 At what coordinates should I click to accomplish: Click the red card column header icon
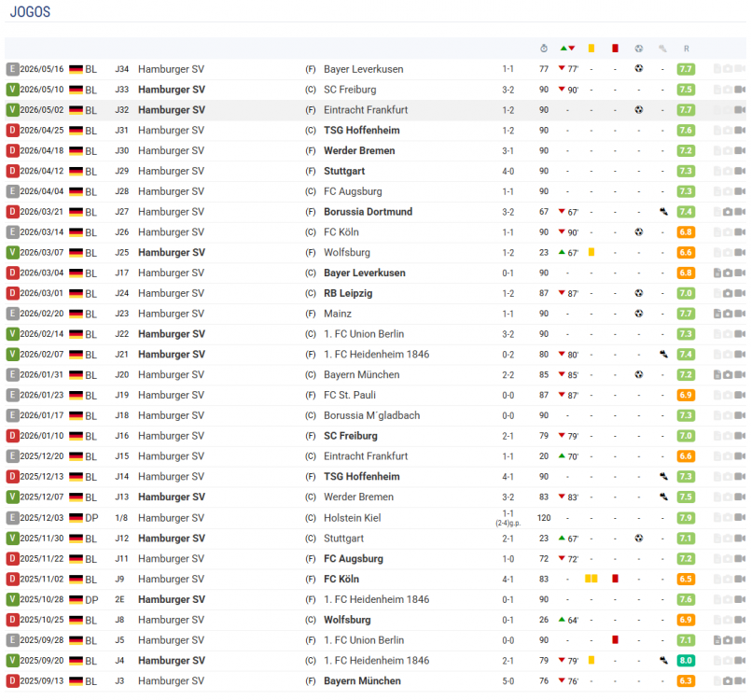pos(615,49)
